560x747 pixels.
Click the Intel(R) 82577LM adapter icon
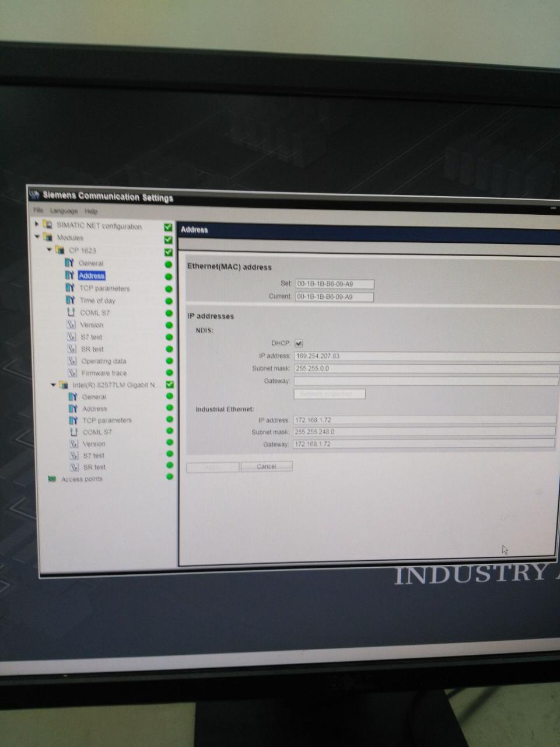pyautogui.click(x=64, y=385)
